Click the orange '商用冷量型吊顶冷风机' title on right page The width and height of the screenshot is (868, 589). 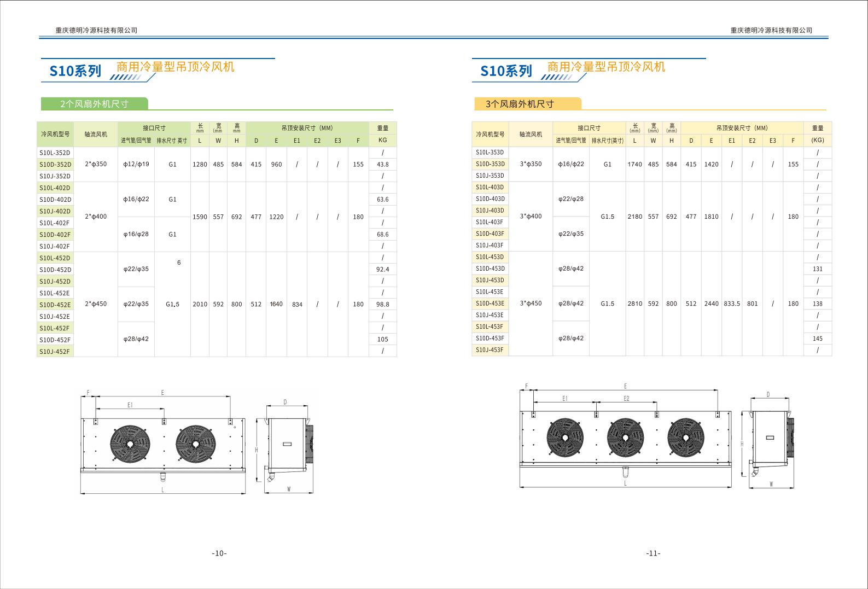click(606, 67)
